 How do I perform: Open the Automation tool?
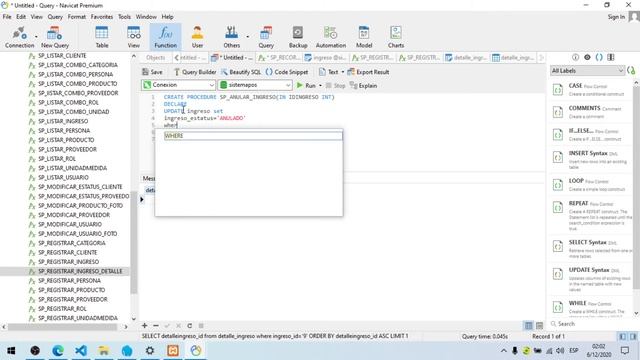(x=331, y=37)
